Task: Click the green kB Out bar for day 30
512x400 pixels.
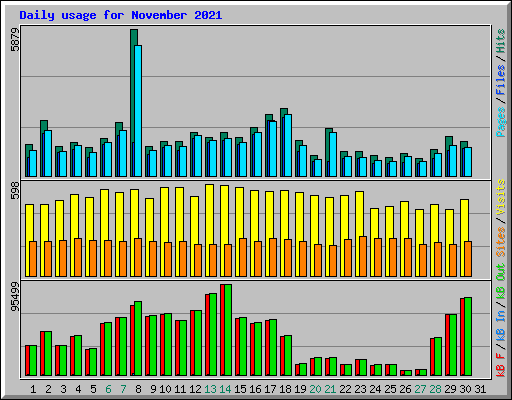Action: pyautogui.click(x=468, y=337)
